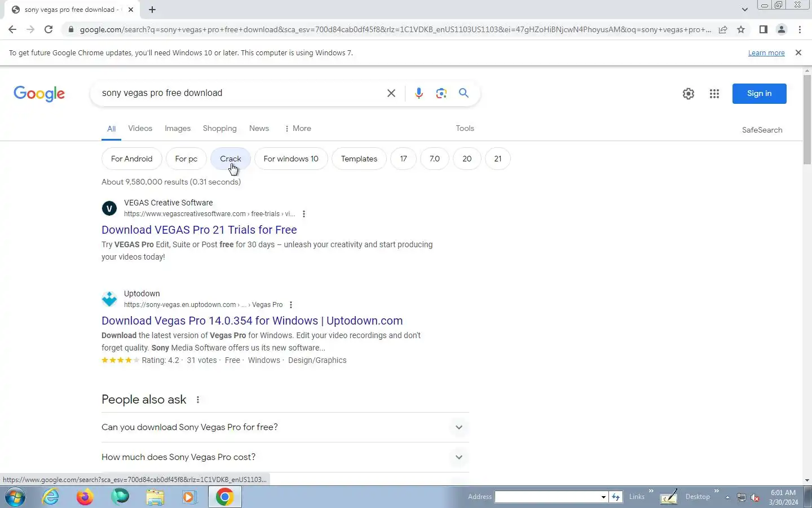
Task: Start a search by voice
Action: pyautogui.click(x=418, y=93)
